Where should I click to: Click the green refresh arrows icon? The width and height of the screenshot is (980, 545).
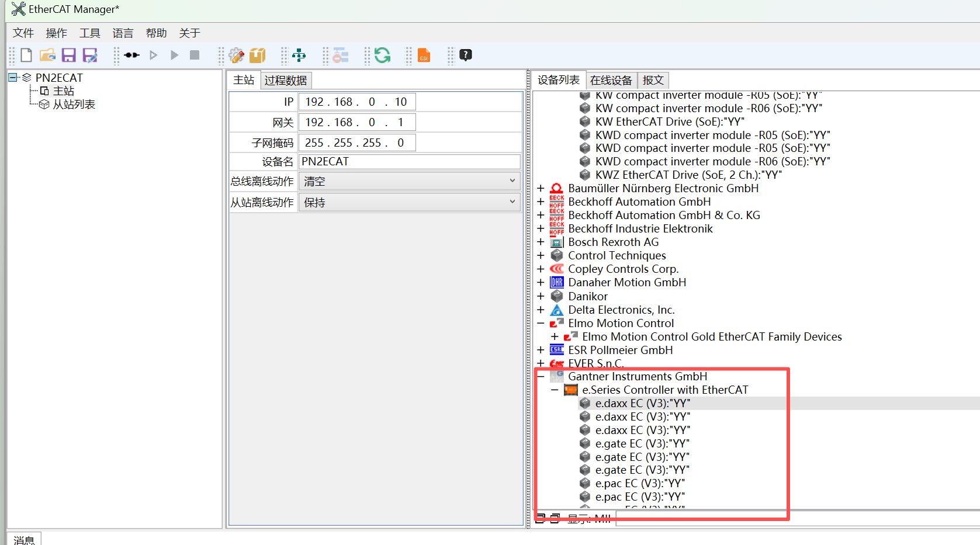[382, 55]
